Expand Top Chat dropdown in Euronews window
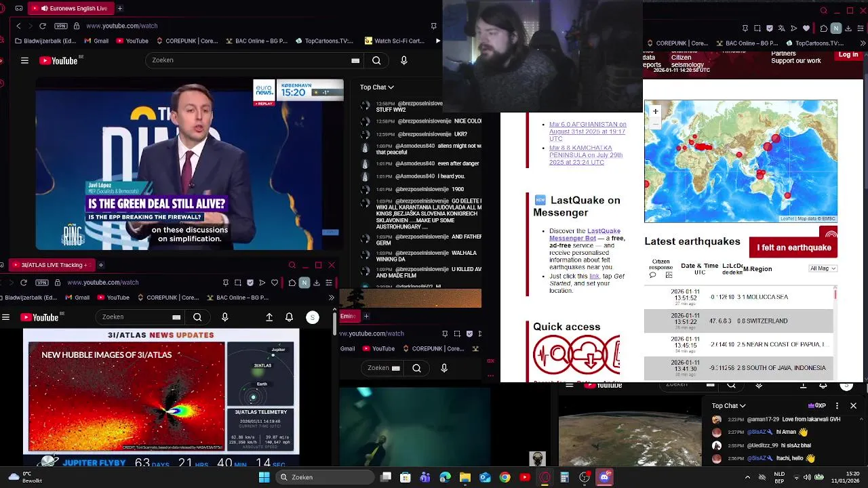 pos(377,87)
